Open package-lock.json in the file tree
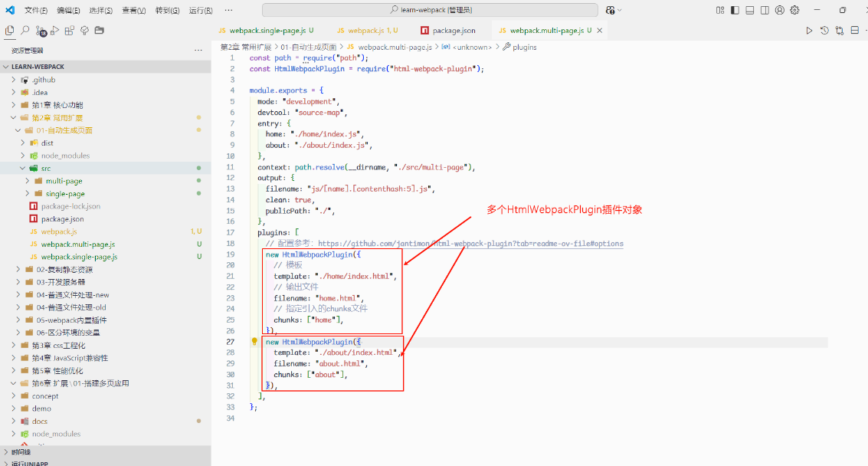This screenshot has width=868, height=466. tap(105, 206)
